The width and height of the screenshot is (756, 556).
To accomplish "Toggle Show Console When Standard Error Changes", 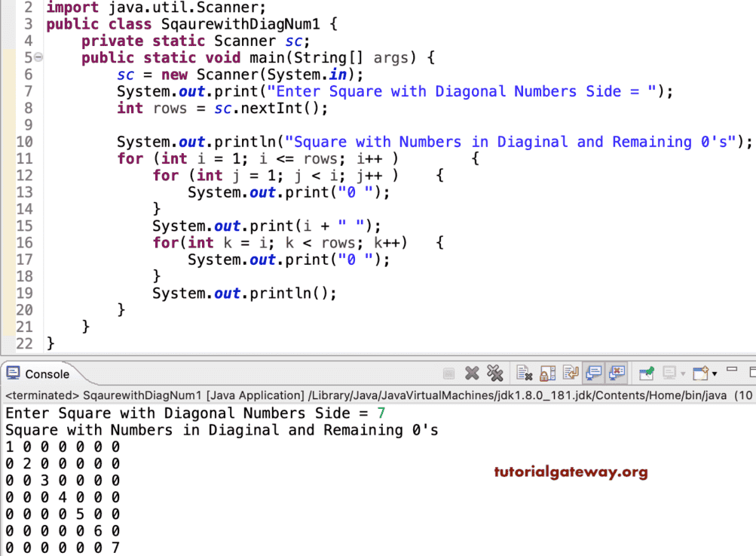I will click(x=617, y=373).
